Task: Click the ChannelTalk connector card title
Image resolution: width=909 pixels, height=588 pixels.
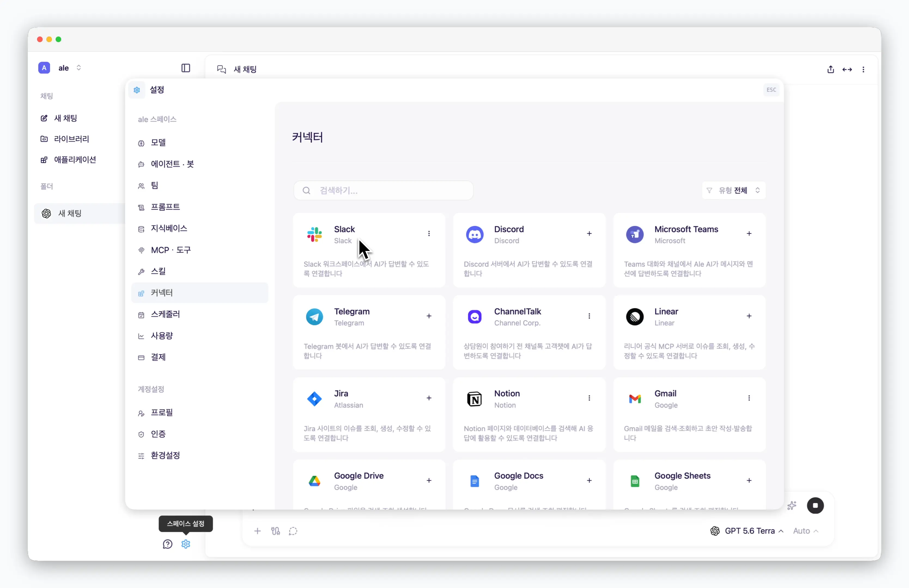Action: (518, 311)
